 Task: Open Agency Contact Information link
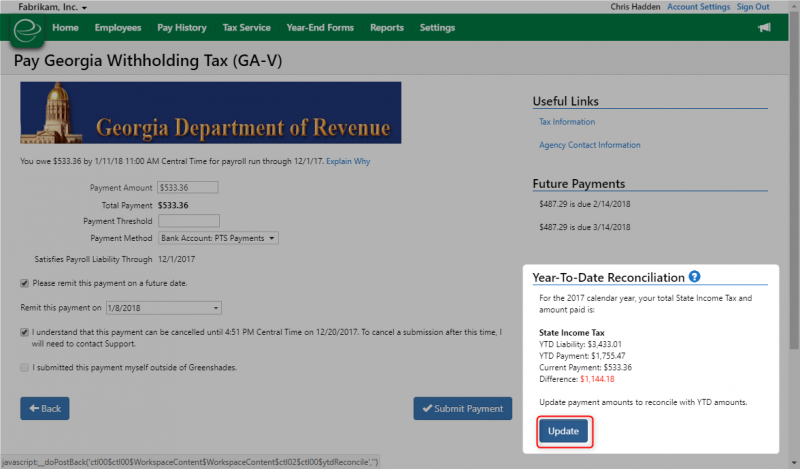tap(589, 145)
